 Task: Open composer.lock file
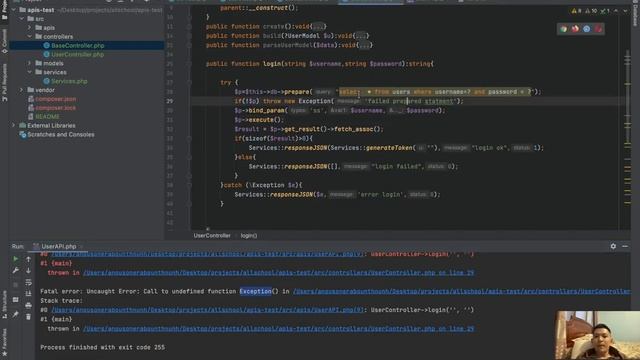coord(56,108)
